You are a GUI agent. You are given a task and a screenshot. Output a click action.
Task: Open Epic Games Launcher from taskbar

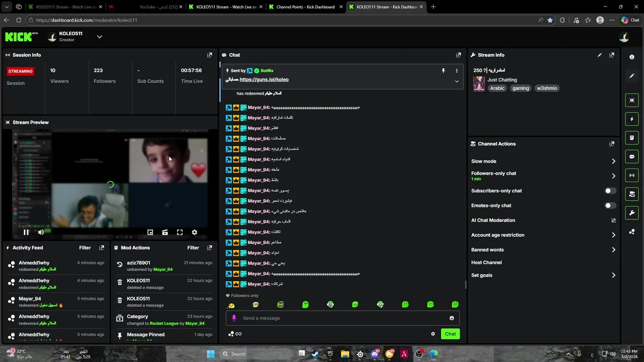coord(330,354)
